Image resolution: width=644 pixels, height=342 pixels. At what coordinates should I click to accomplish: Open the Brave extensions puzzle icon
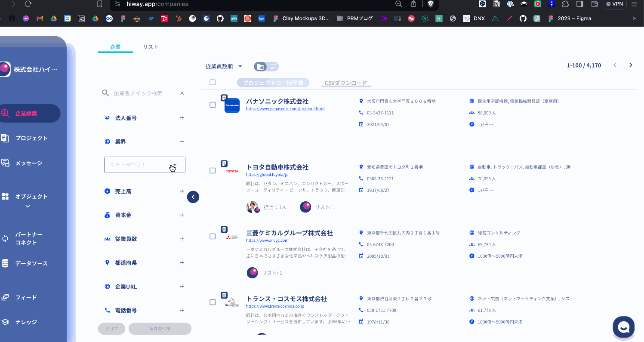tap(566, 4)
